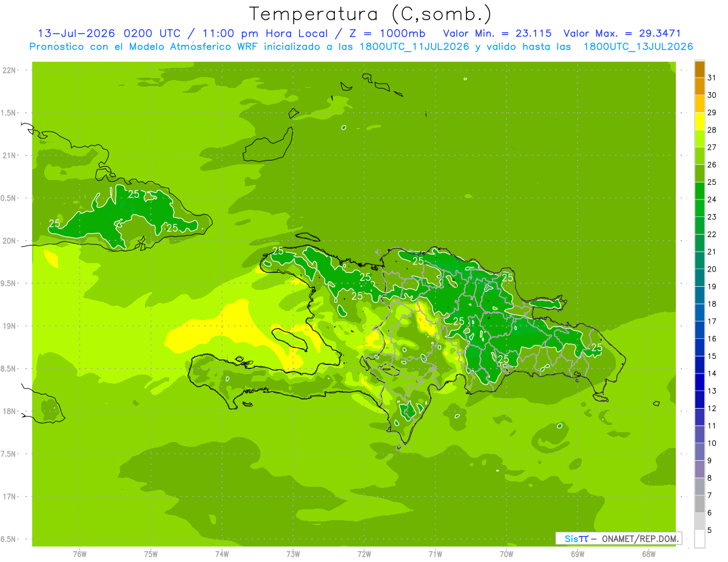The height and width of the screenshot is (562, 728).
Task: Click the '8.5N' latitude axis label
Action: tap(8, 369)
